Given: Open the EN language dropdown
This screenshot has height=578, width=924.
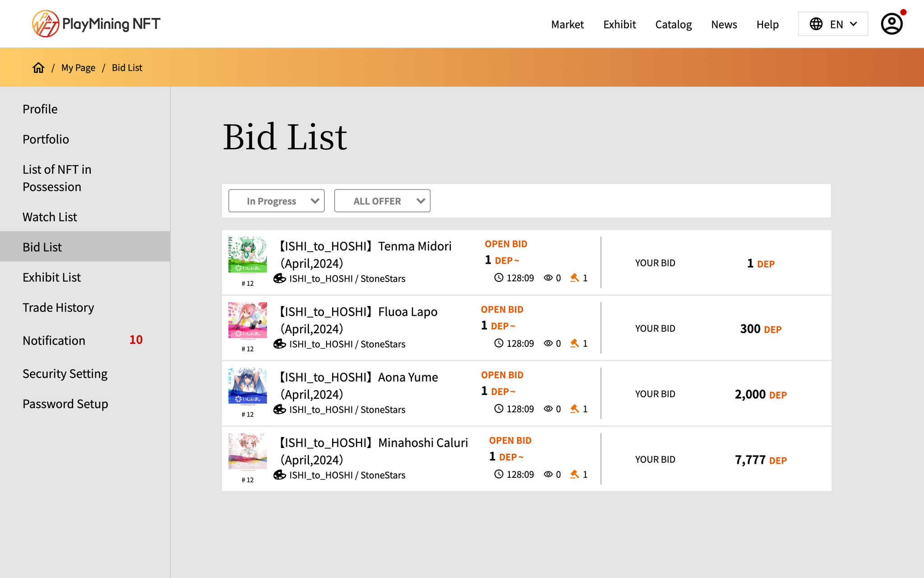Looking at the screenshot, I should pyautogui.click(x=833, y=24).
